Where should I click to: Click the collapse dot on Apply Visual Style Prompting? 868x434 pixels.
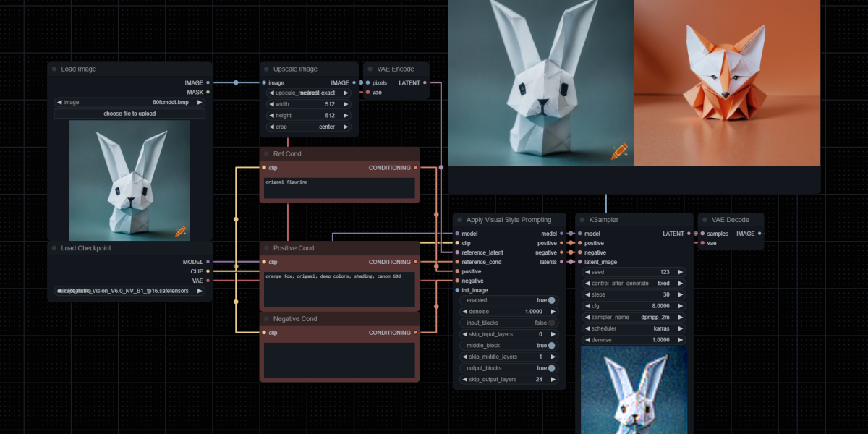pyautogui.click(x=460, y=220)
